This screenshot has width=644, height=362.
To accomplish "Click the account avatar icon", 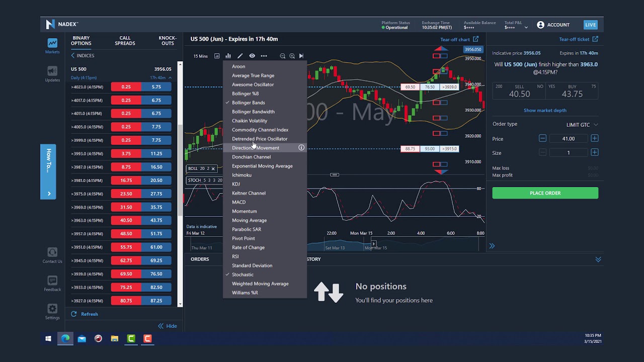I will (x=540, y=25).
